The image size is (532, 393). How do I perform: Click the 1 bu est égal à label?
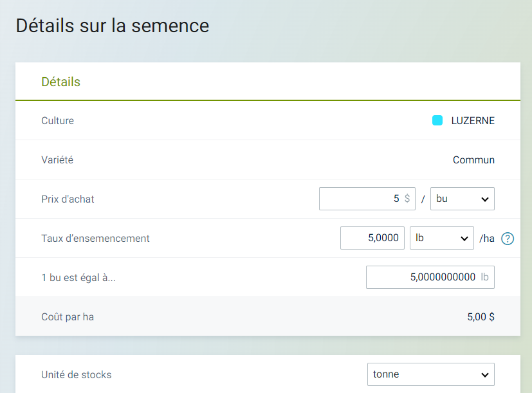[x=78, y=277]
